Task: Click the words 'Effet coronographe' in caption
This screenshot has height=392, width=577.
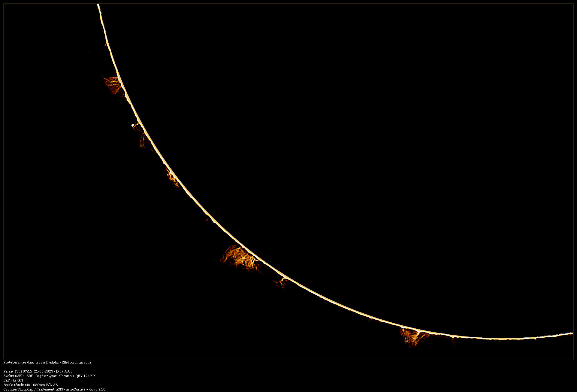Action: click(77, 362)
